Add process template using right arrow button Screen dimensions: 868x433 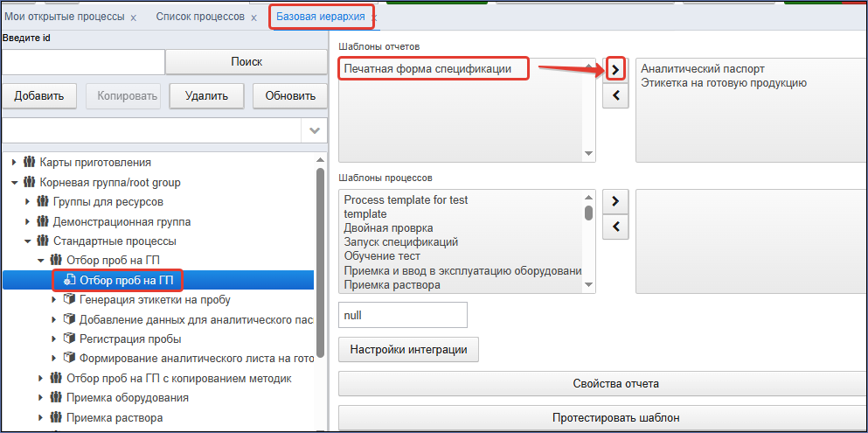coord(615,201)
